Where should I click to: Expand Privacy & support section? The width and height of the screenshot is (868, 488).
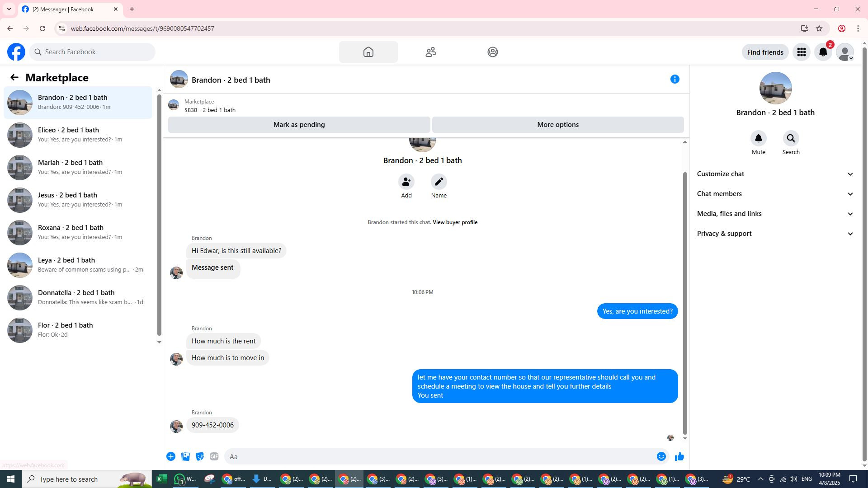click(775, 234)
